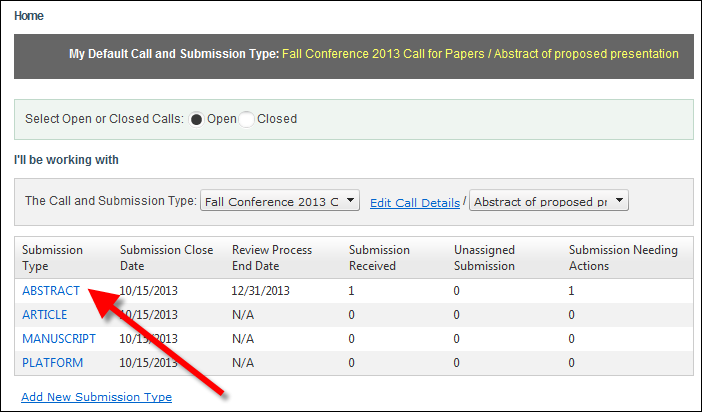Click the Submission Received column header
This screenshot has height=412, width=702.
[379, 258]
